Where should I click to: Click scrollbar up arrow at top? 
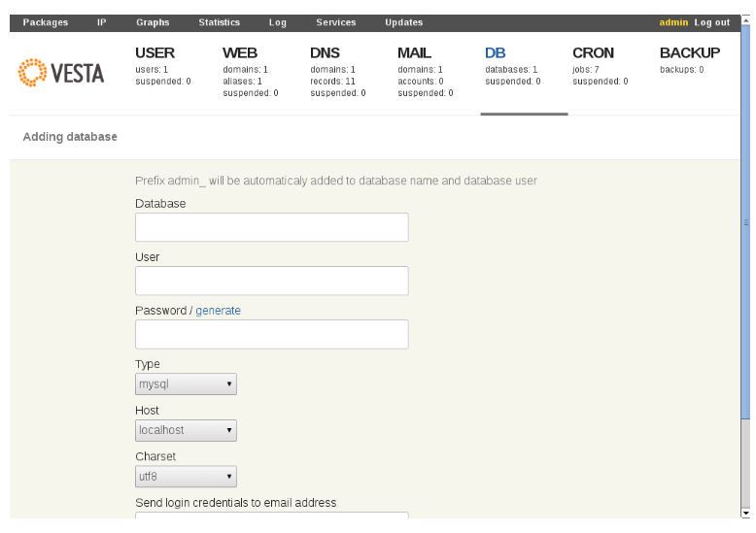tap(746, 19)
